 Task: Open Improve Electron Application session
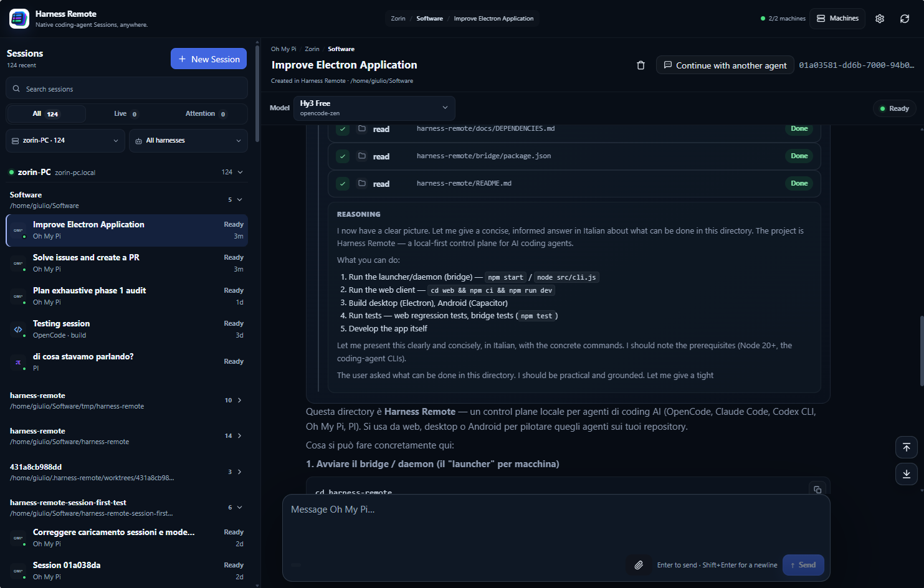126,230
